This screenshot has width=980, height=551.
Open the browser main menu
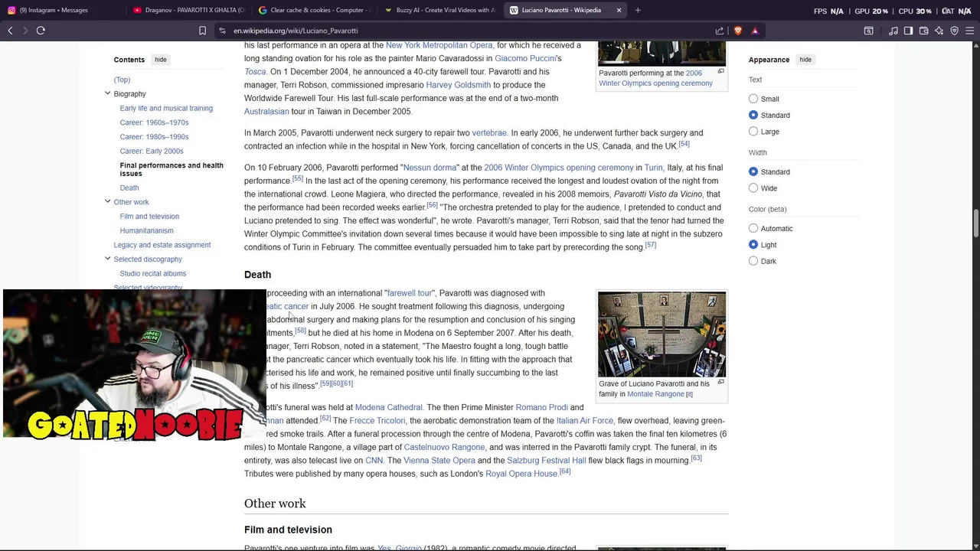[969, 31]
